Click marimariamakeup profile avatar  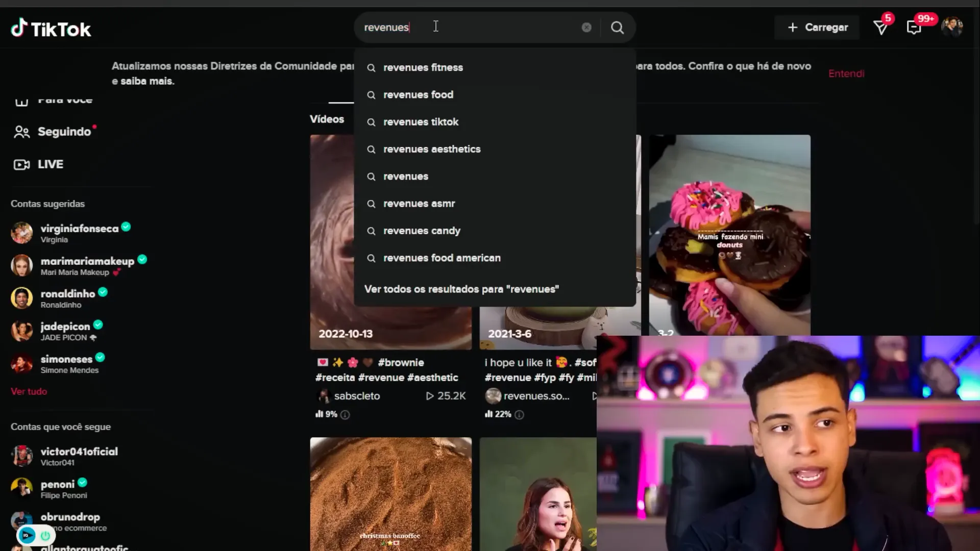point(21,266)
